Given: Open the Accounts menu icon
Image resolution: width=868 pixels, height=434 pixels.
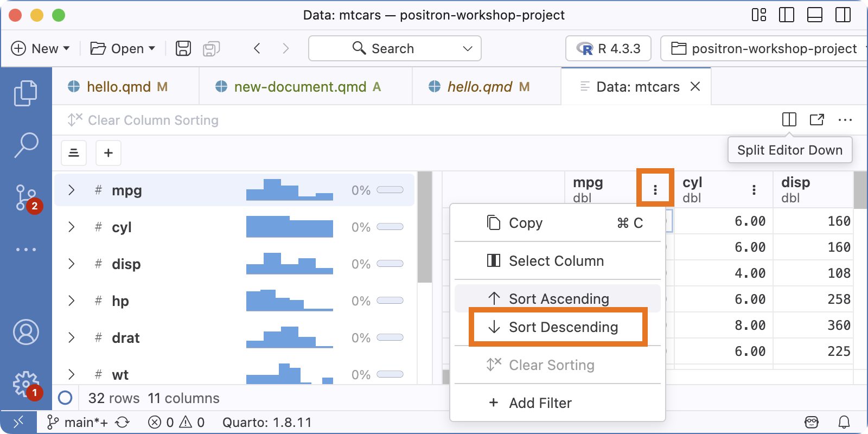Looking at the screenshot, I should click(x=25, y=332).
